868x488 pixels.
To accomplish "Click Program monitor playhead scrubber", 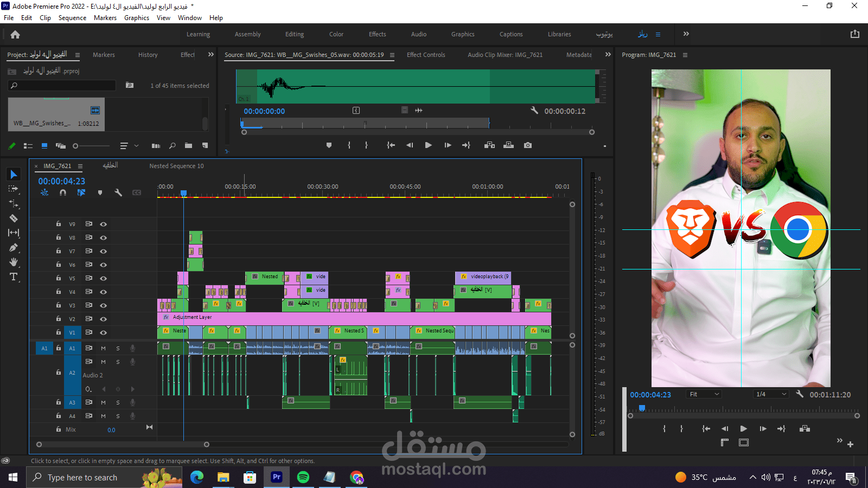I will [642, 408].
